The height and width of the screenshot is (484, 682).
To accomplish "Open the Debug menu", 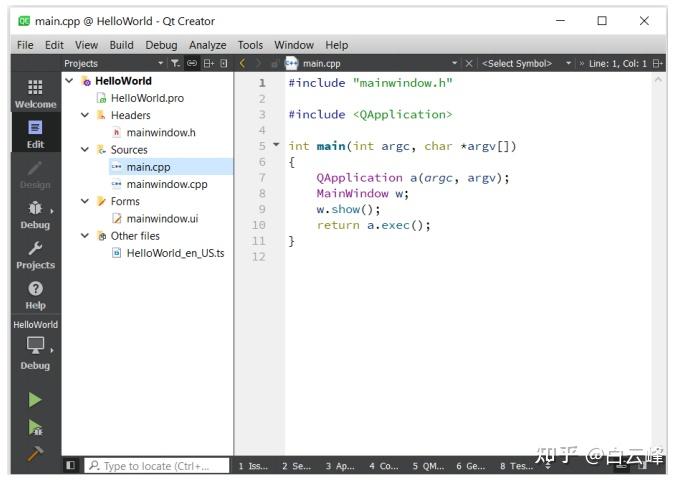I will click(x=161, y=45).
